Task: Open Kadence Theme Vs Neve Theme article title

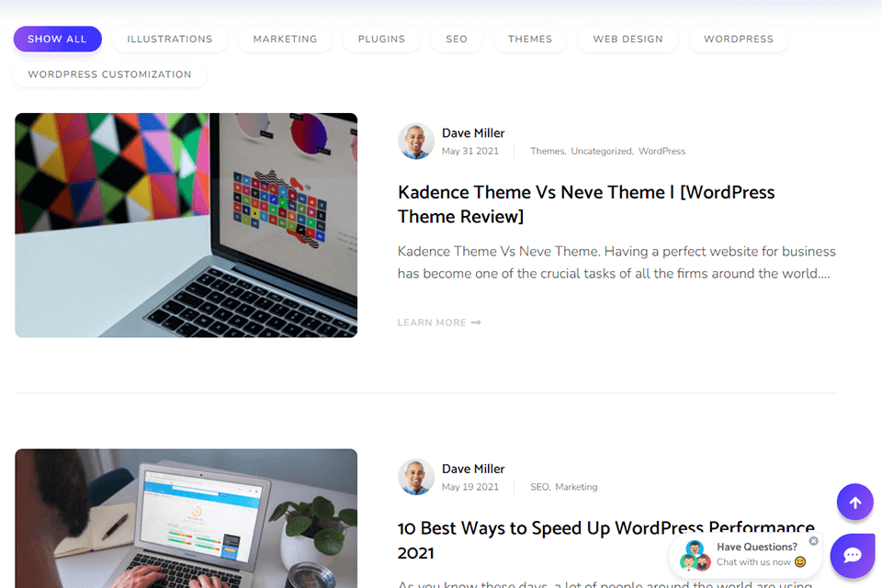Action: [x=586, y=204]
